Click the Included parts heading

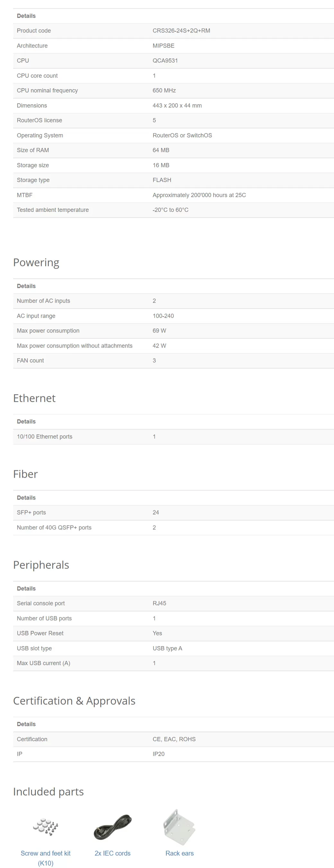pos(48,791)
